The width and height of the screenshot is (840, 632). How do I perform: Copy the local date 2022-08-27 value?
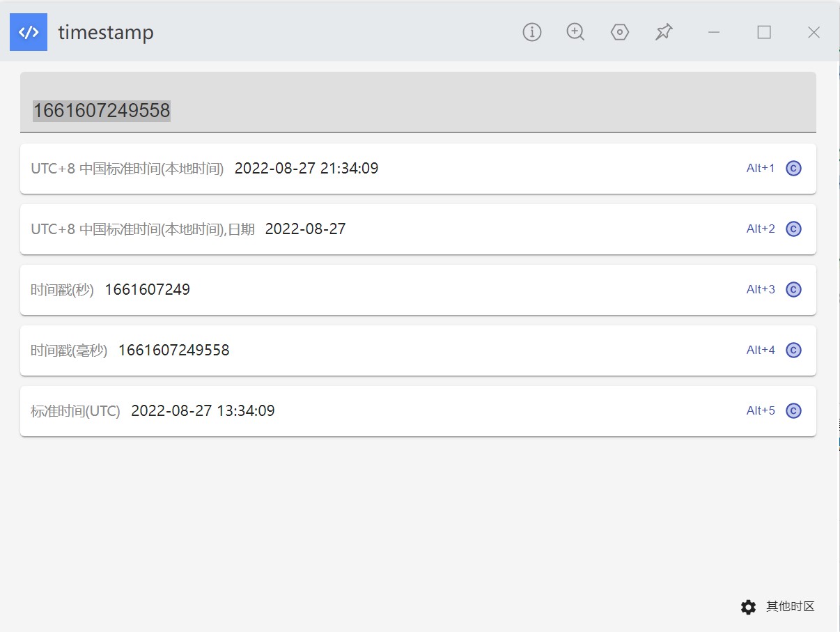pyautogui.click(x=793, y=229)
